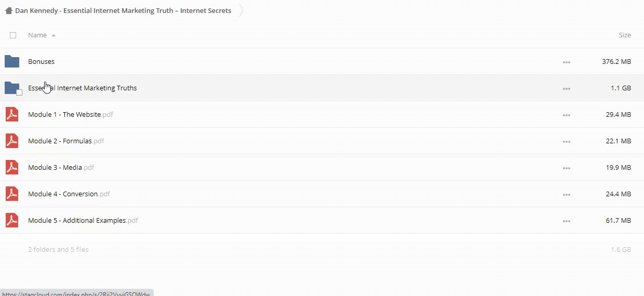The height and width of the screenshot is (296, 644).
Task: Open Module 4 - Conversion.pdf file name
Action: coord(63,194)
